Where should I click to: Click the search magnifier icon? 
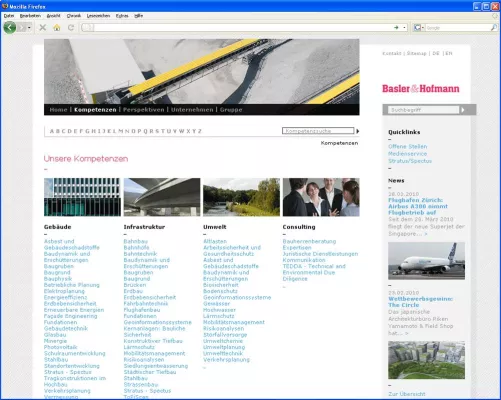tap(494, 28)
